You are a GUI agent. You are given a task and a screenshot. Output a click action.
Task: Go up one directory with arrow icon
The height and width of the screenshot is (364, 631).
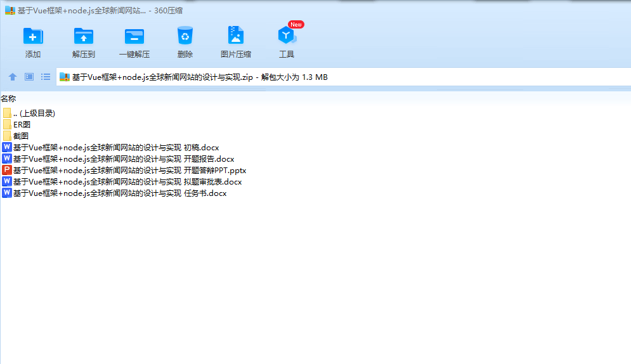coord(13,77)
